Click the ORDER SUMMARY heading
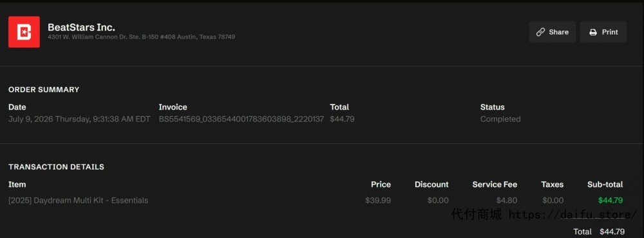644x238 pixels. [44, 90]
